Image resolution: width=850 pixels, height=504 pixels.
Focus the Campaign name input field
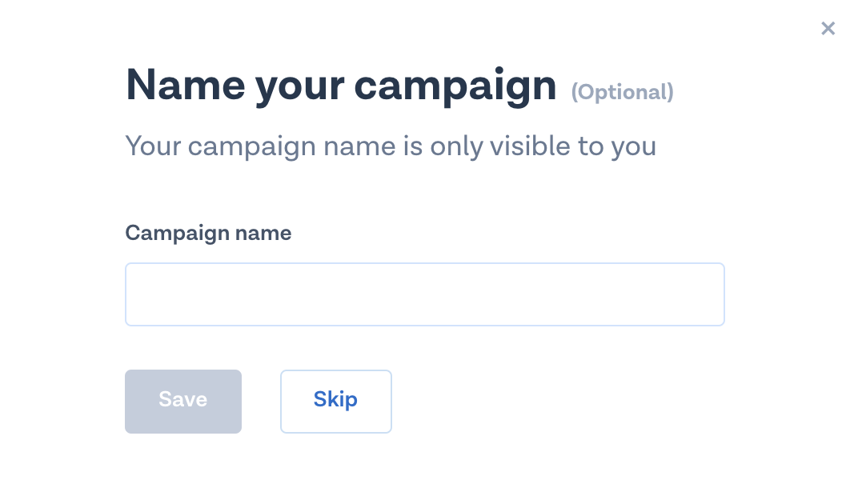click(424, 294)
